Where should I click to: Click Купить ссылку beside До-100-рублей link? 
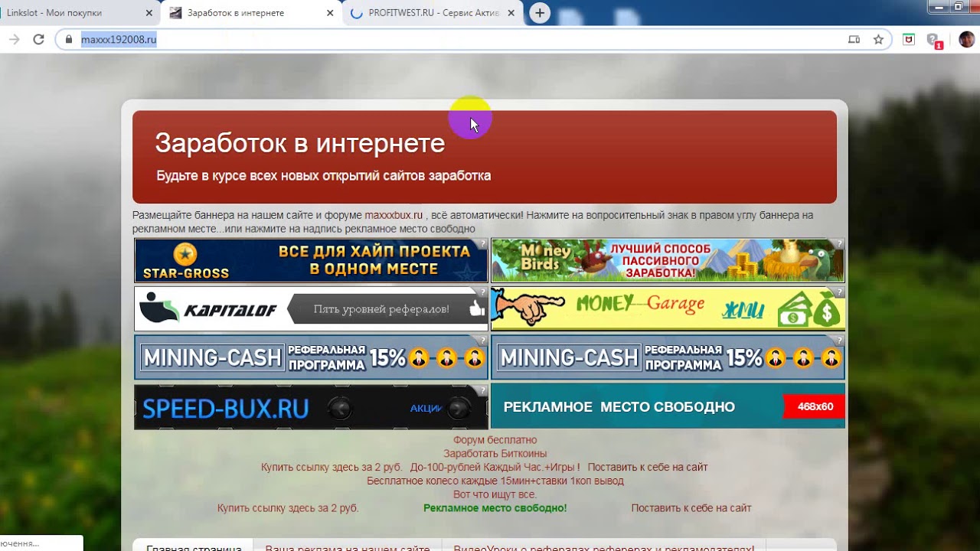coord(332,467)
